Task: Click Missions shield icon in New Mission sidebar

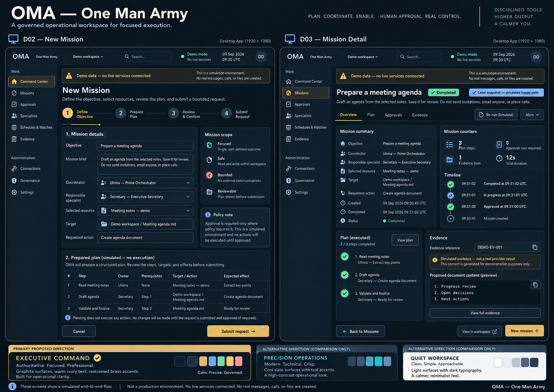Action: click(14, 93)
